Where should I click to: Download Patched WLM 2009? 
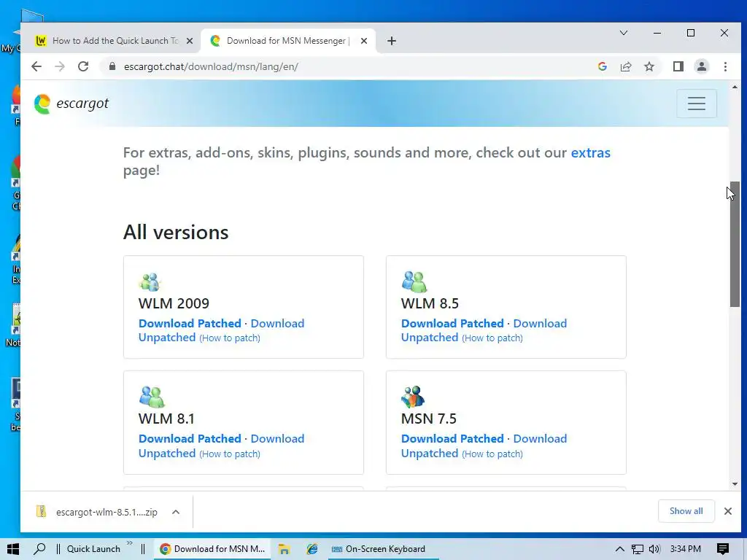click(x=190, y=323)
